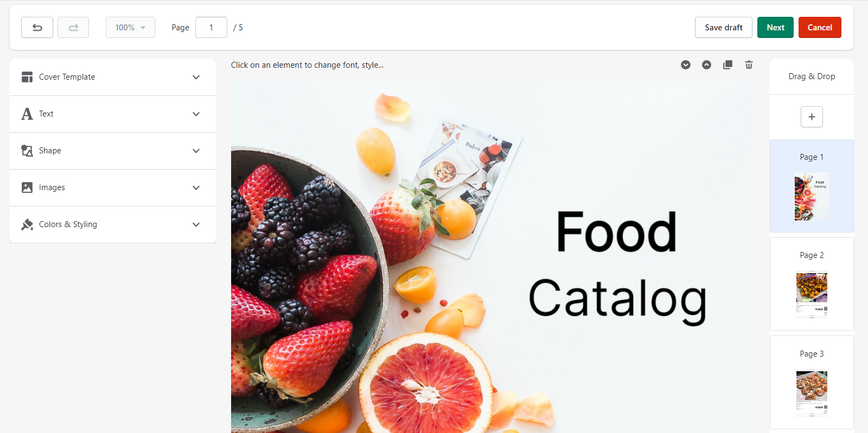The image size is (868, 433).
Task: Select the Page 2 thumbnail
Action: [812, 284]
